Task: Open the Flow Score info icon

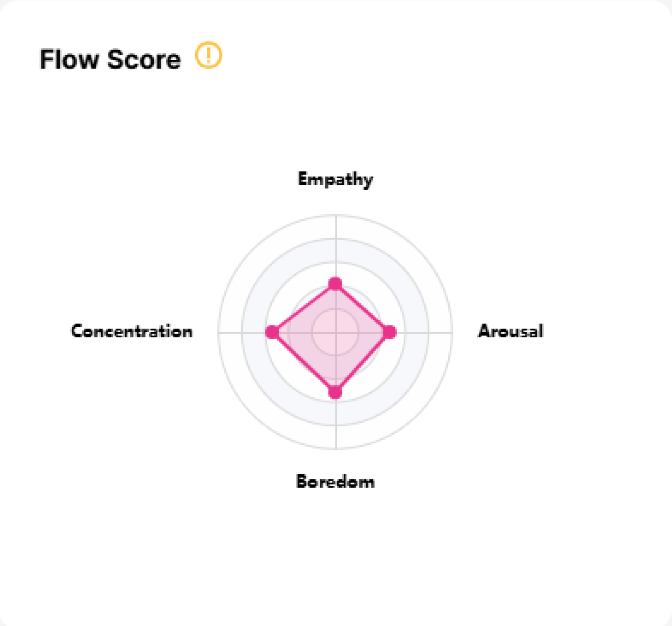Action: tap(209, 55)
